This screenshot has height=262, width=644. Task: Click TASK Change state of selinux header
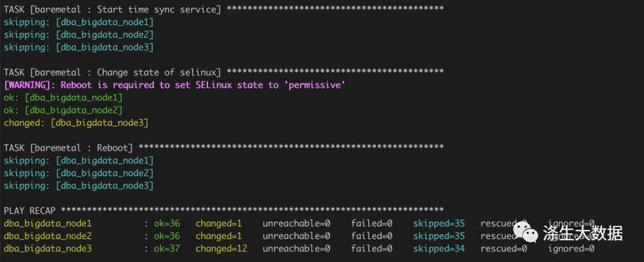click(x=223, y=72)
